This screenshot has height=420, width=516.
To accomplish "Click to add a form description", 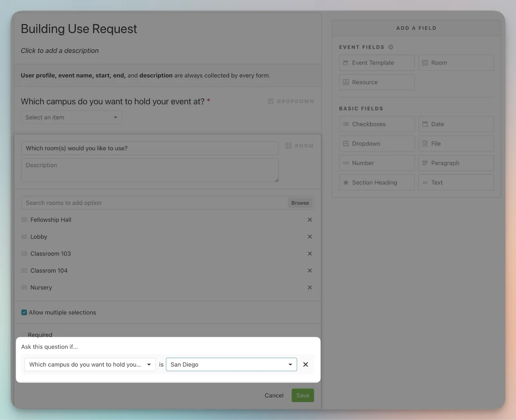I will click(x=60, y=51).
